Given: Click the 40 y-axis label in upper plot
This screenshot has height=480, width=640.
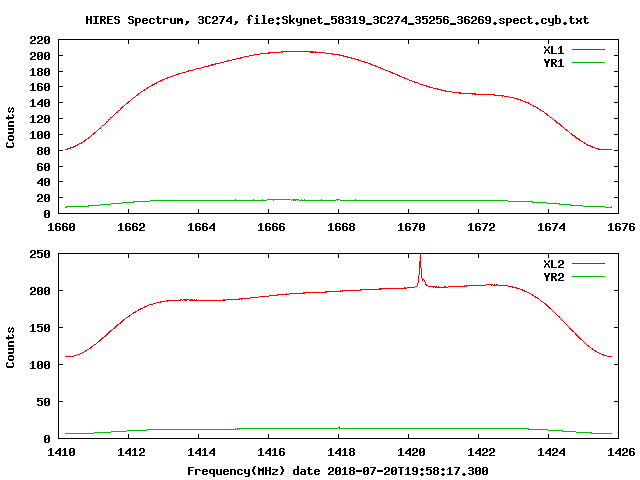Looking at the screenshot, I should point(44,182).
